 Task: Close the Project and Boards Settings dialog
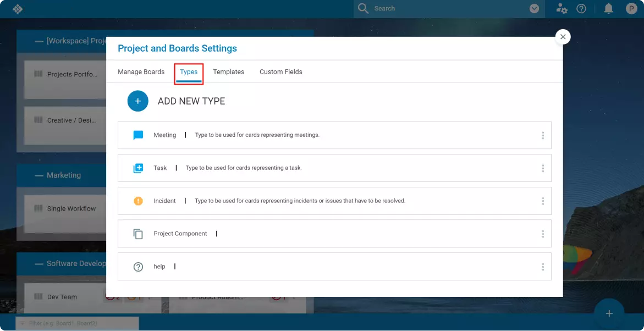point(563,37)
